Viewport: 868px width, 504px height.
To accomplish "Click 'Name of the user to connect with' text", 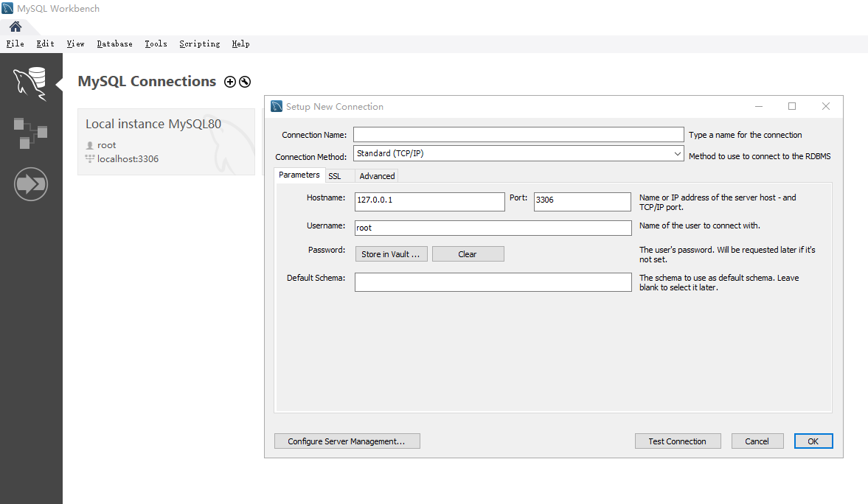I will (700, 225).
